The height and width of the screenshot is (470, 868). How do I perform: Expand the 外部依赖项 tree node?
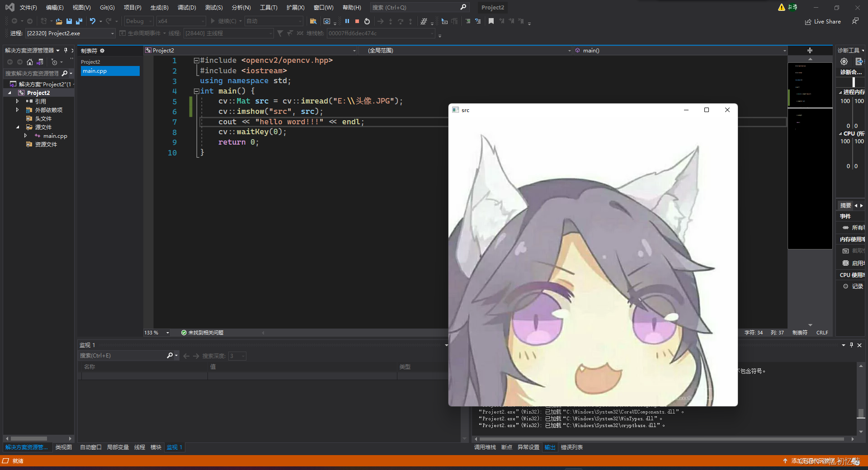click(17, 110)
